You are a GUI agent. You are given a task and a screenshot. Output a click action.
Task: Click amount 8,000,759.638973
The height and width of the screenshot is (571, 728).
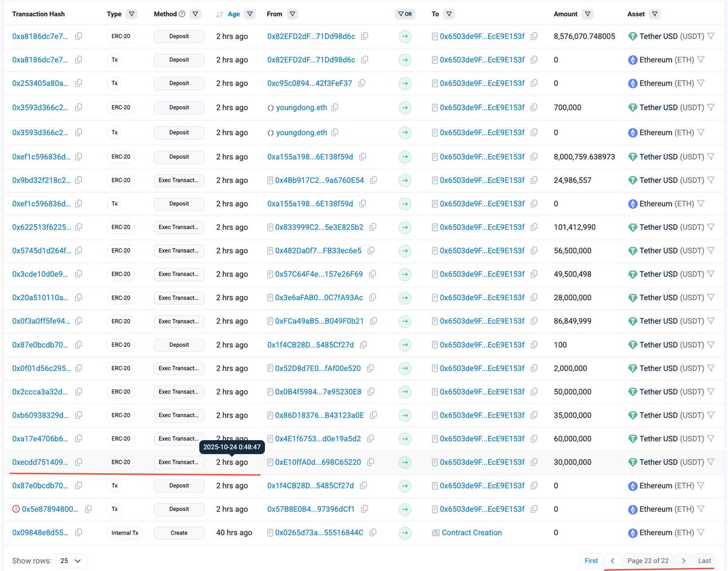584,156
